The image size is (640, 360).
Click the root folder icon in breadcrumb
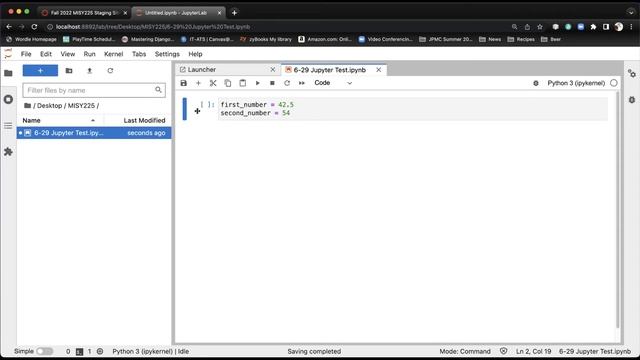[27, 105]
